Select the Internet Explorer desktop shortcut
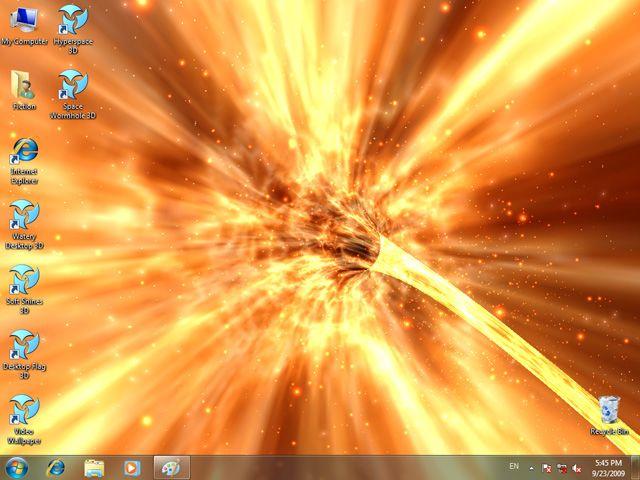Image resolution: width=640 pixels, height=480 pixels. [24, 161]
